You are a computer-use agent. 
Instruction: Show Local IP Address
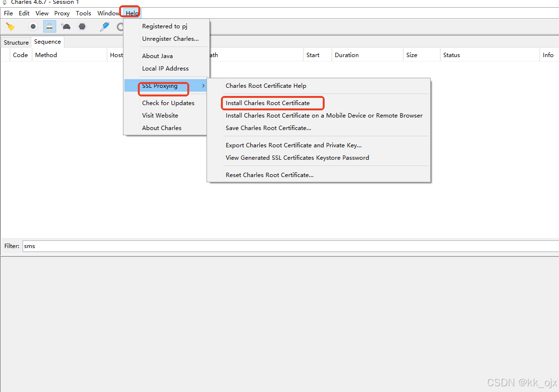[x=166, y=68]
